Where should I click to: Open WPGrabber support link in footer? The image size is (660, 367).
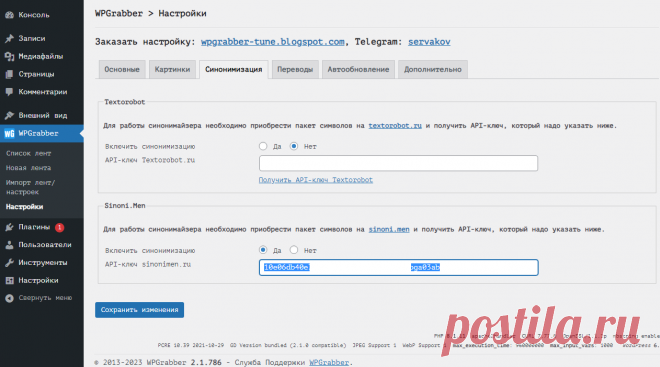pos(329,362)
